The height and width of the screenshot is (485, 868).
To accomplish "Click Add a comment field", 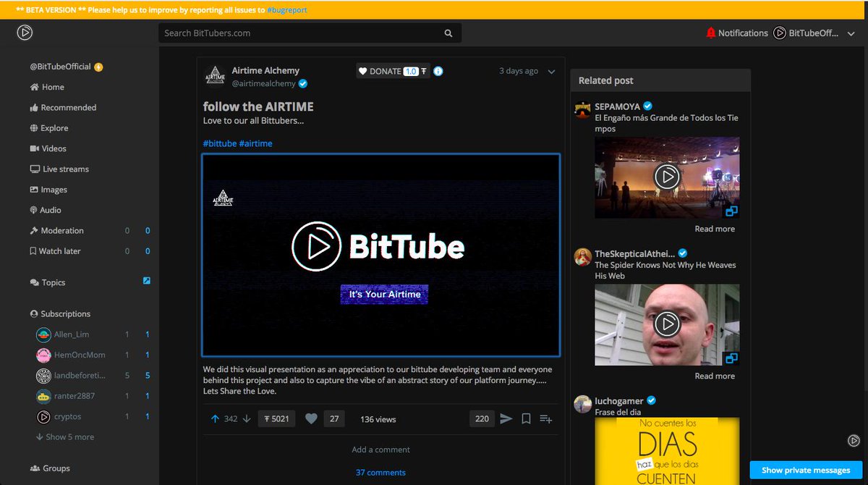I will pos(381,450).
